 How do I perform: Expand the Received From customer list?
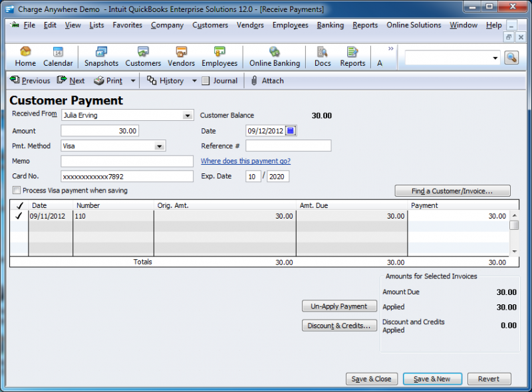188,115
